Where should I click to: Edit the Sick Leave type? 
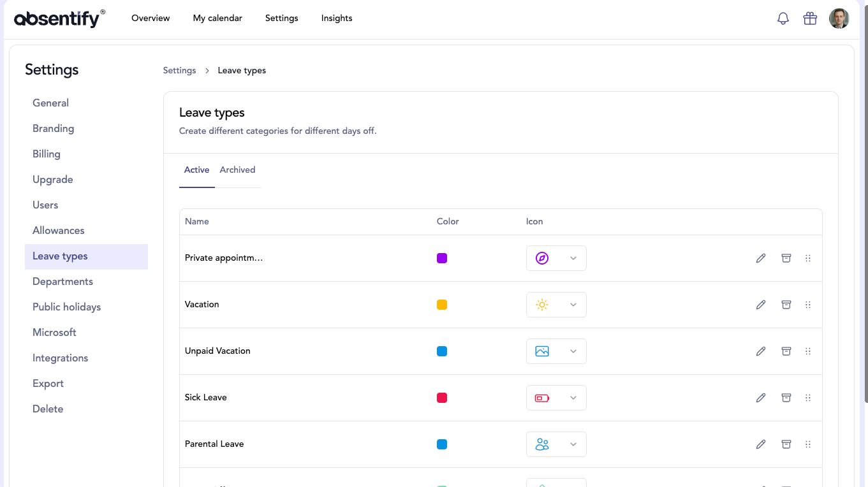pos(761,398)
